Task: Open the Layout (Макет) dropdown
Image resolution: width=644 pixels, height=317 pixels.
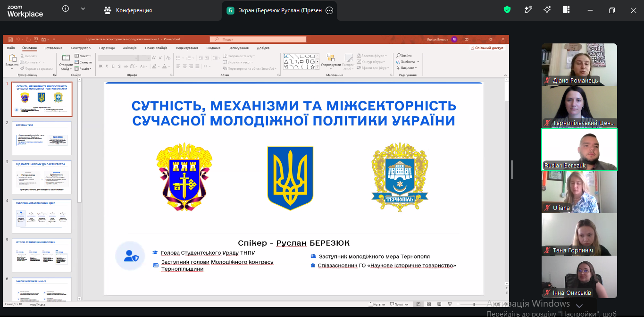Action: (x=83, y=56)
